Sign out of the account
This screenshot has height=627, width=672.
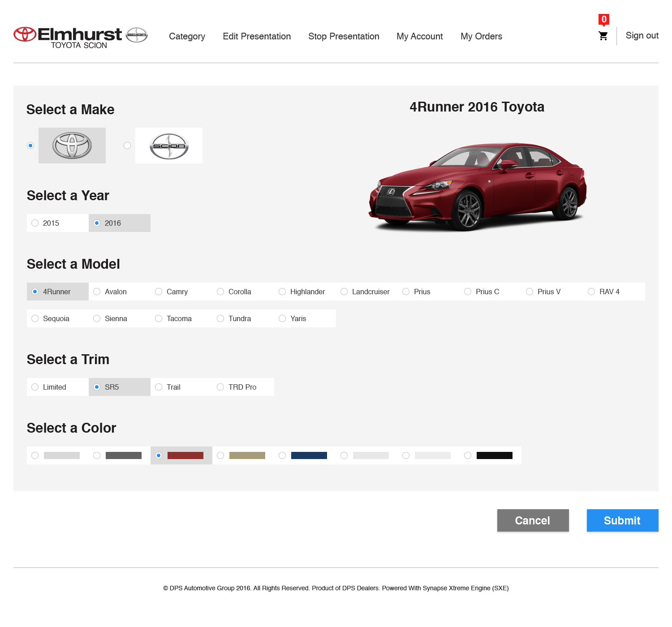click(x=642, y=35)
